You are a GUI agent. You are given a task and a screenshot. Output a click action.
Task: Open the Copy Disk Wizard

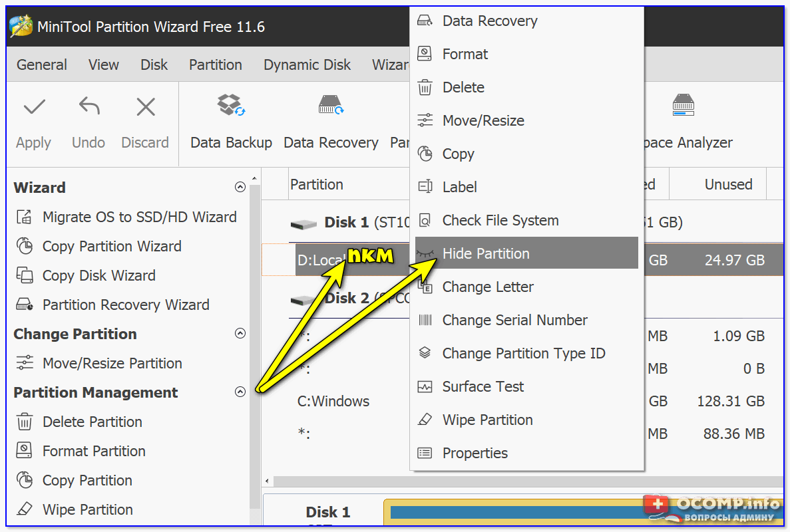99,275
